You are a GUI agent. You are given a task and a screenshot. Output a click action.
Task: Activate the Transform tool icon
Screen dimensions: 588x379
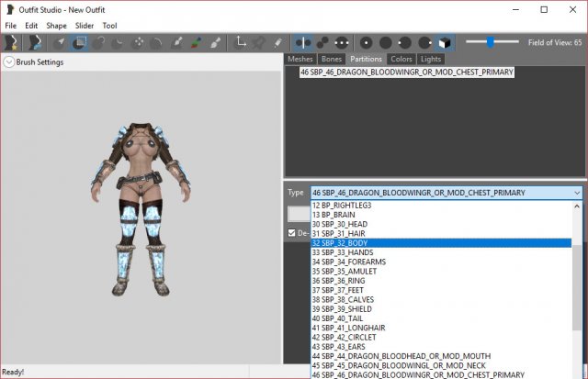(242, 42)
